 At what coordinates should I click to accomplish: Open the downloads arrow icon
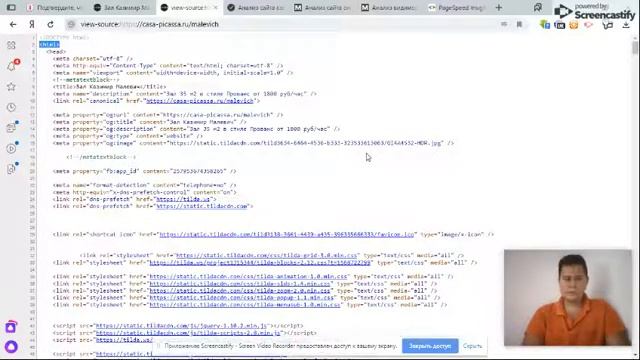[x=626, y=25]
